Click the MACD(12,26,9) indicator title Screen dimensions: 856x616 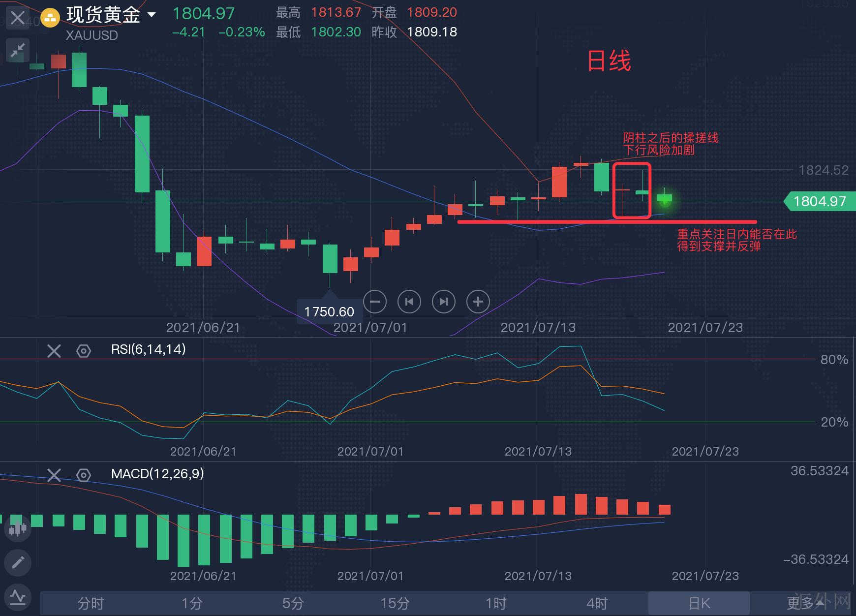pyautogui.click(x=157, y=474)
